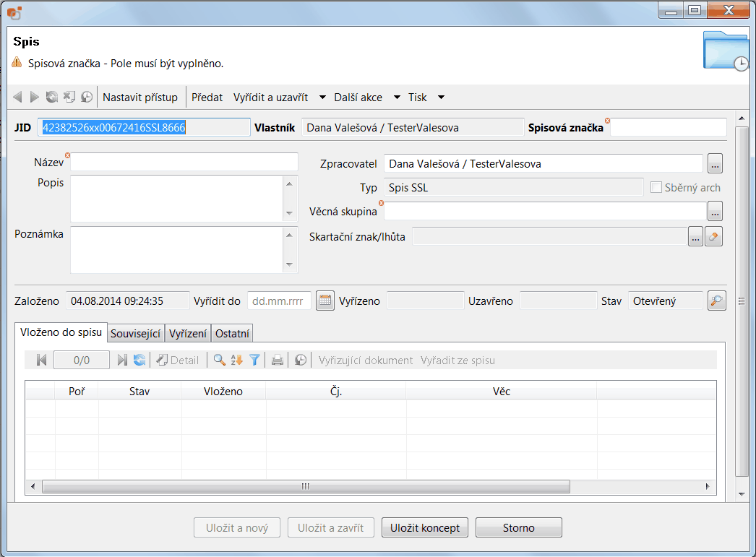Click down arrow of form vertical scrollbar
The height and width of the screenshot is (557, 756).
point(742,494)
